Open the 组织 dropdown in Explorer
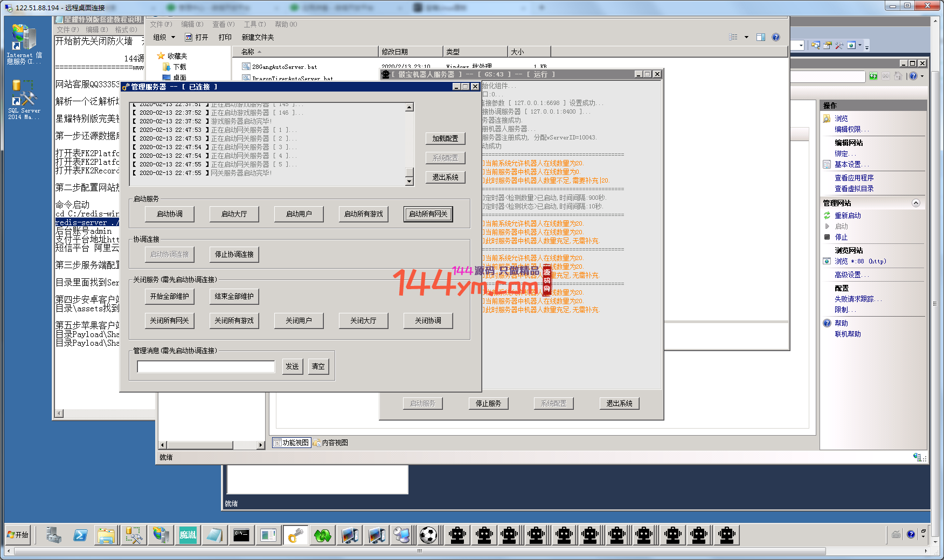944x560 pixels. (164, 37)
